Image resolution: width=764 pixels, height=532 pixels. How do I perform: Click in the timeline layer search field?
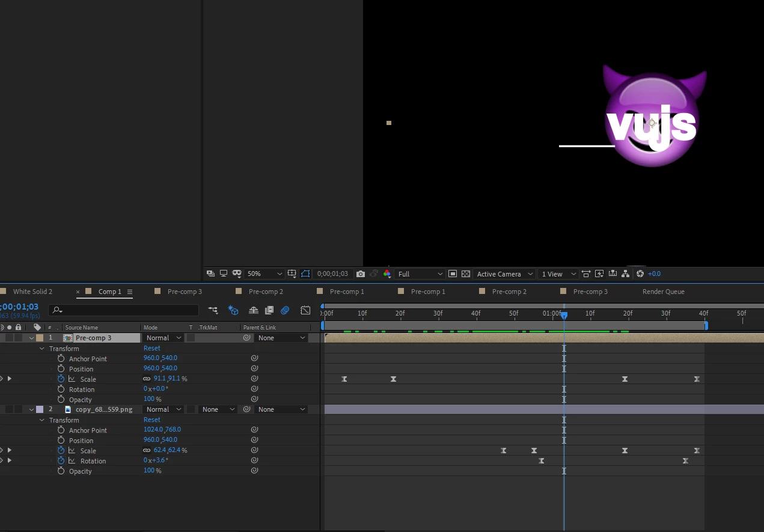coord(123,310)
